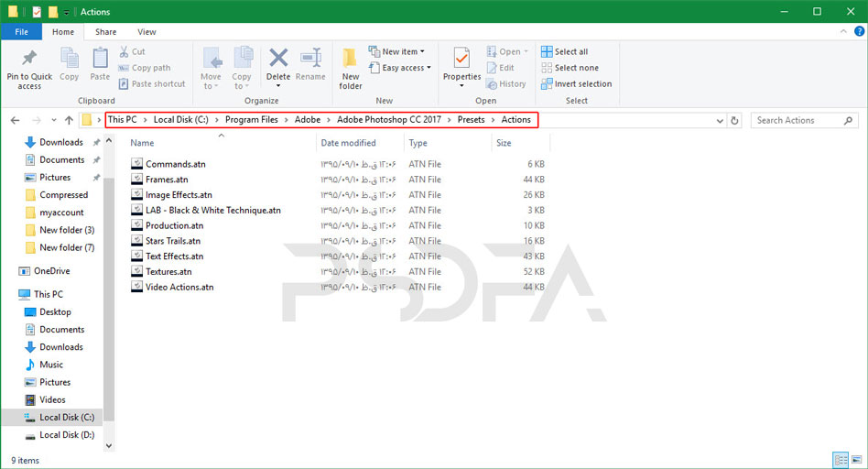868x469 pixels.
Task: Click the Paste ribbon button
Action: (x=100, y=65)
